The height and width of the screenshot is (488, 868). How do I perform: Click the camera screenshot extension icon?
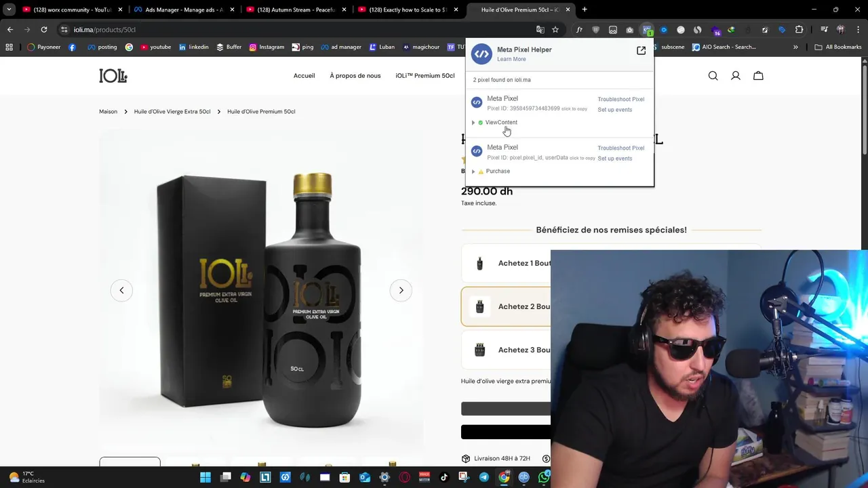(x=629, y=30)
